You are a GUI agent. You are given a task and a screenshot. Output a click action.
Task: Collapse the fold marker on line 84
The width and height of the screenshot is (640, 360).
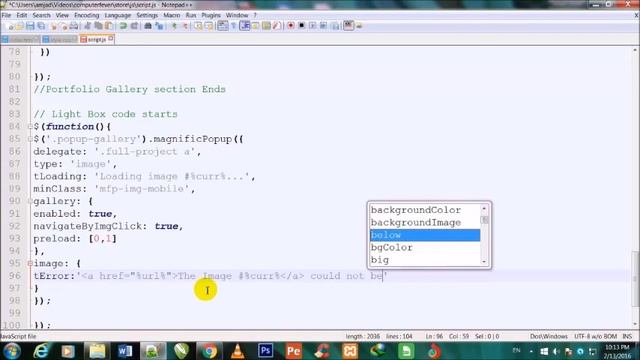click(x=30, y=127)
